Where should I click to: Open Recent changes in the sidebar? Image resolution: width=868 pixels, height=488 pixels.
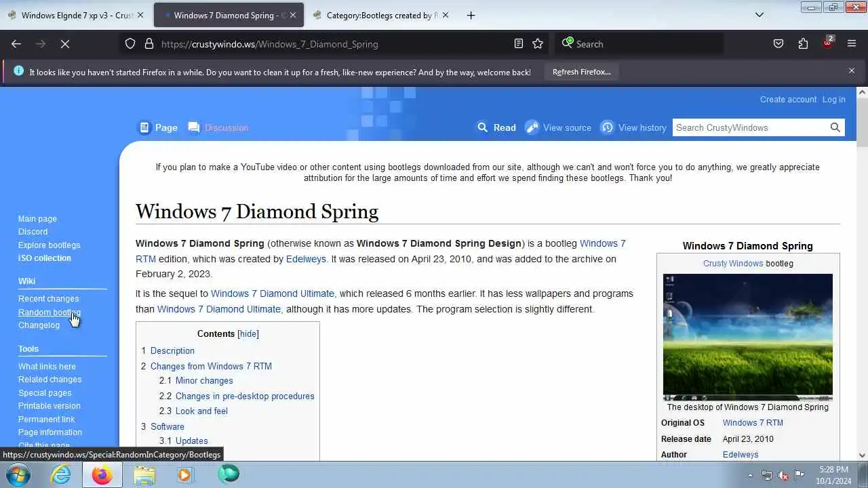[x=48, y=299]
